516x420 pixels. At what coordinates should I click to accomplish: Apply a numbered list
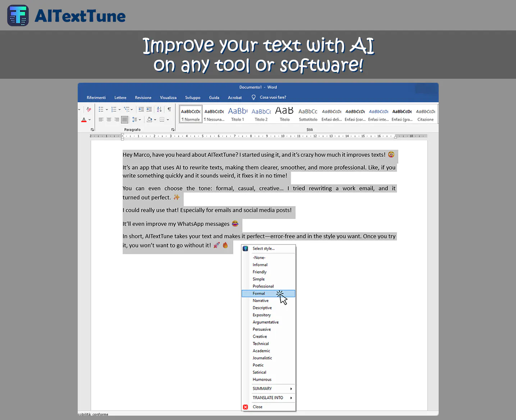click(114, 109)
